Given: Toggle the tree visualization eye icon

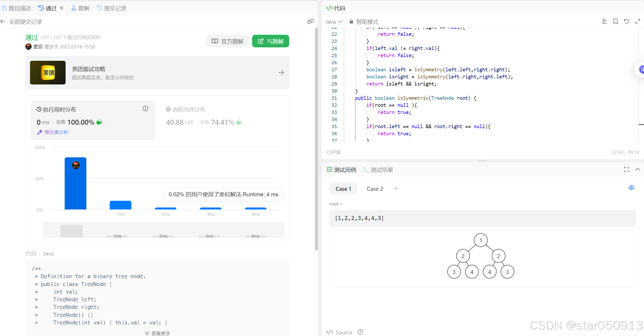Looking at the screenshot, I should (x=631, y=188).
